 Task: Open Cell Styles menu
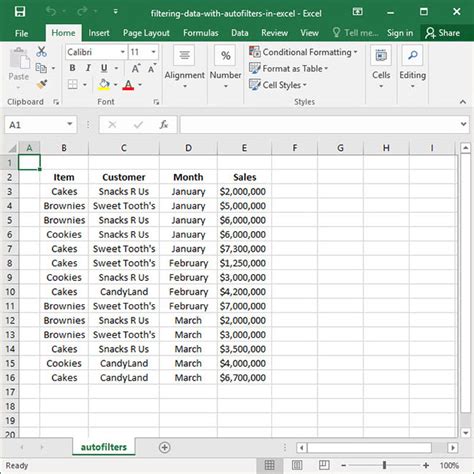pyautogui.click(x=278, y=85)
